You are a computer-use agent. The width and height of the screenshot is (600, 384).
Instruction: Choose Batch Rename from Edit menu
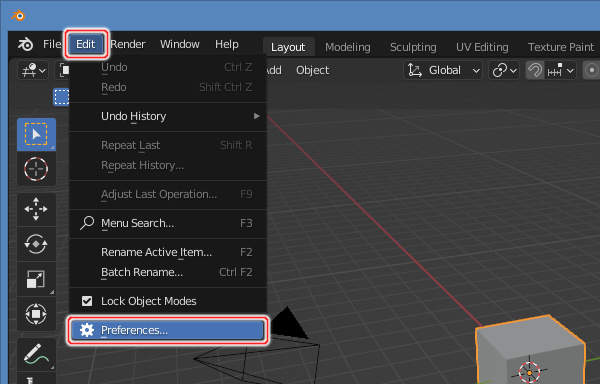pos(168,272)
